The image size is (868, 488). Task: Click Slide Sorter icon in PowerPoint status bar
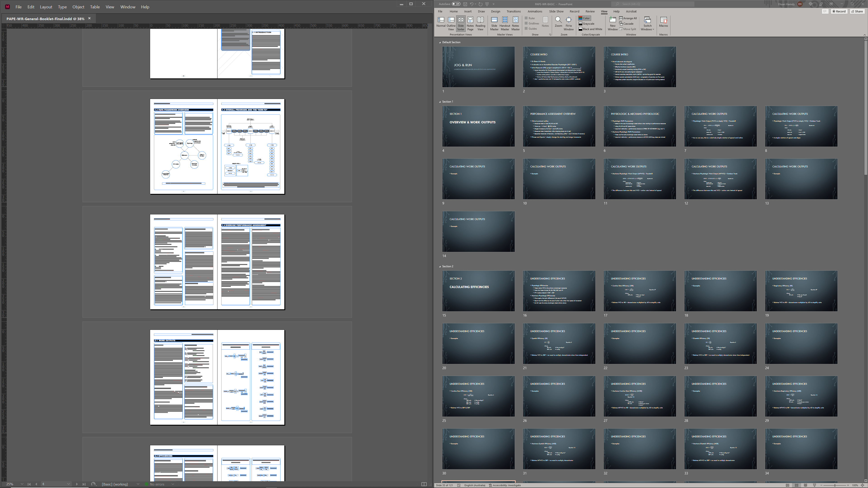[x=797, y=485]
